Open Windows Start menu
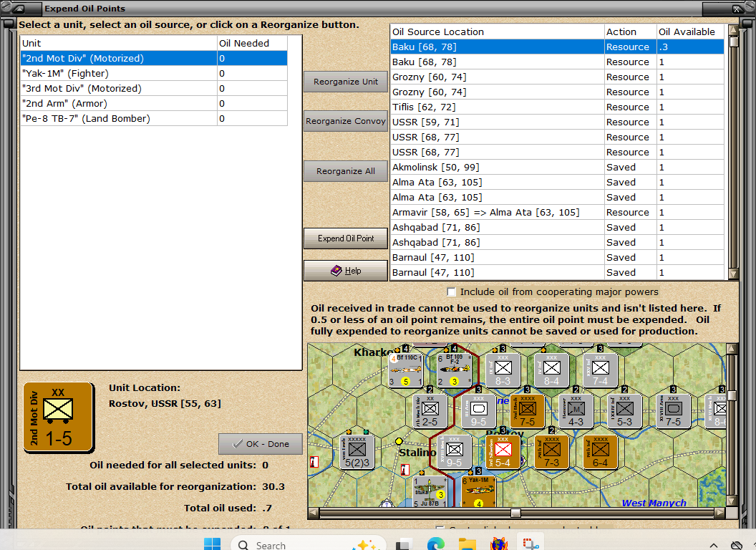The height and width of the screenshot is (550, 756). click(212, 544)
